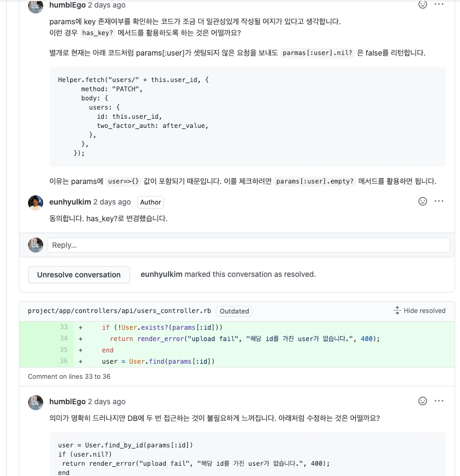Open three-dot menu on eunhyulkim's comment
This screenshot has height=476, width=460.
[439, 201]
